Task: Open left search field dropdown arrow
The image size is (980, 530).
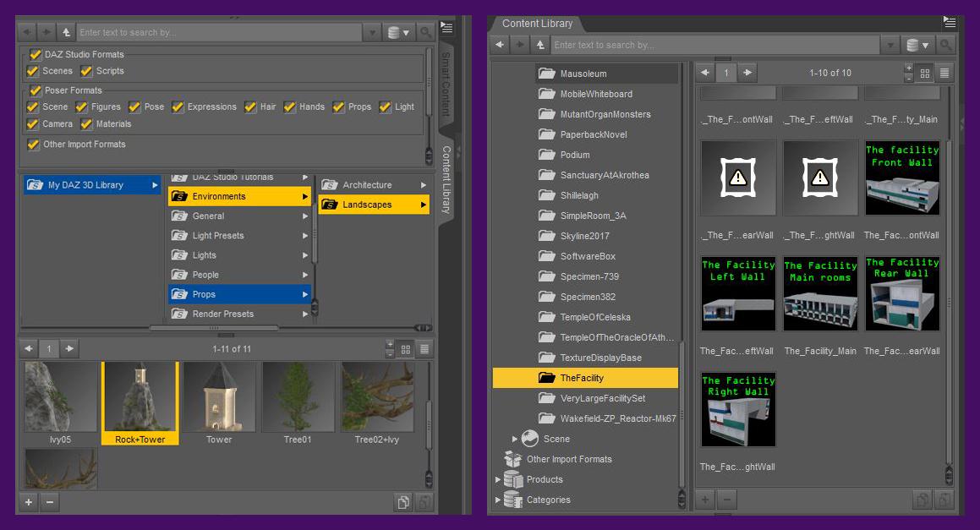Action: tap(373, 32)
